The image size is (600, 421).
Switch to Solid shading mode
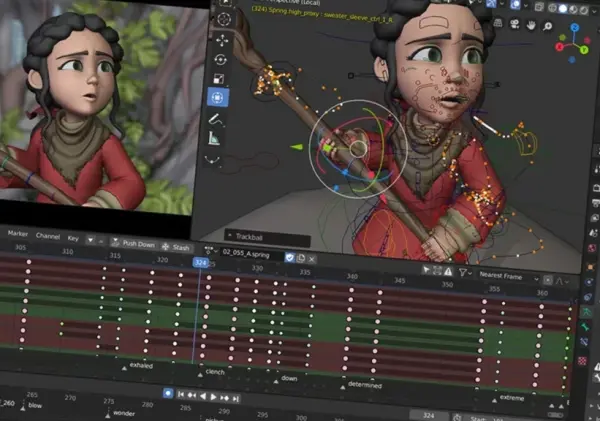pyautogui.click(x=562, y=8)
